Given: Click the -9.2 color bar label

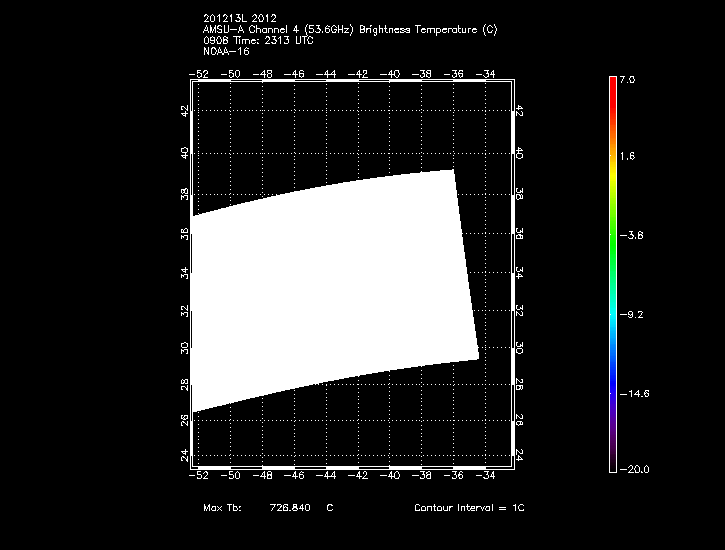Looking at the screenshot, I should click(634, 314).
